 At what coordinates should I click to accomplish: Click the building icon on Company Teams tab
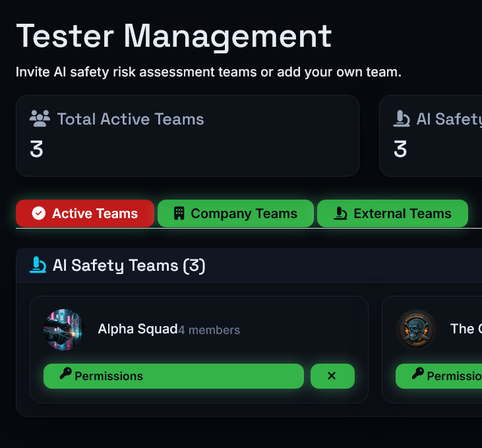click(x=179, y=213)
